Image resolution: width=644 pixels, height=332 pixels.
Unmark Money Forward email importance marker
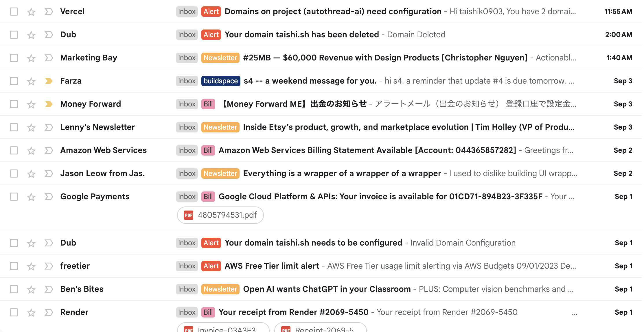[49, 104]
